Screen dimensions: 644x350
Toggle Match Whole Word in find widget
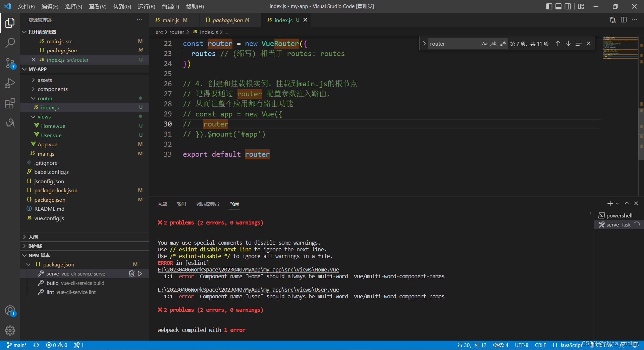point(494,44)
